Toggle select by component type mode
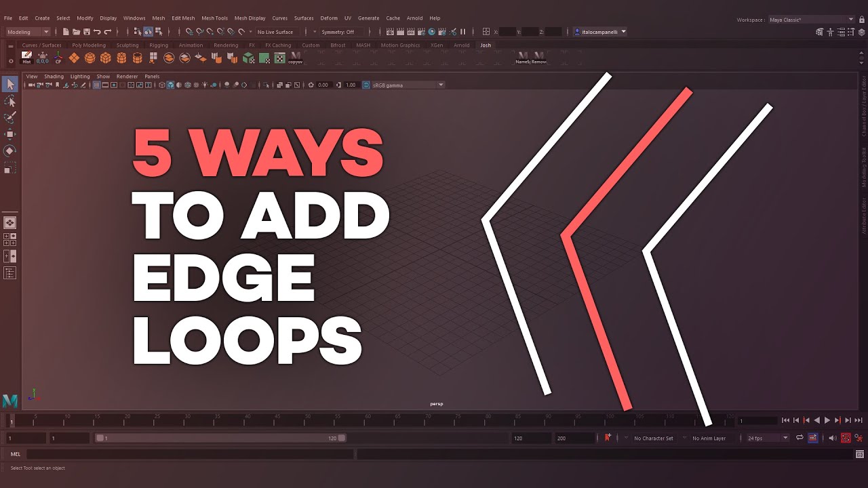868x488 pixels. [x=157, y=32]
